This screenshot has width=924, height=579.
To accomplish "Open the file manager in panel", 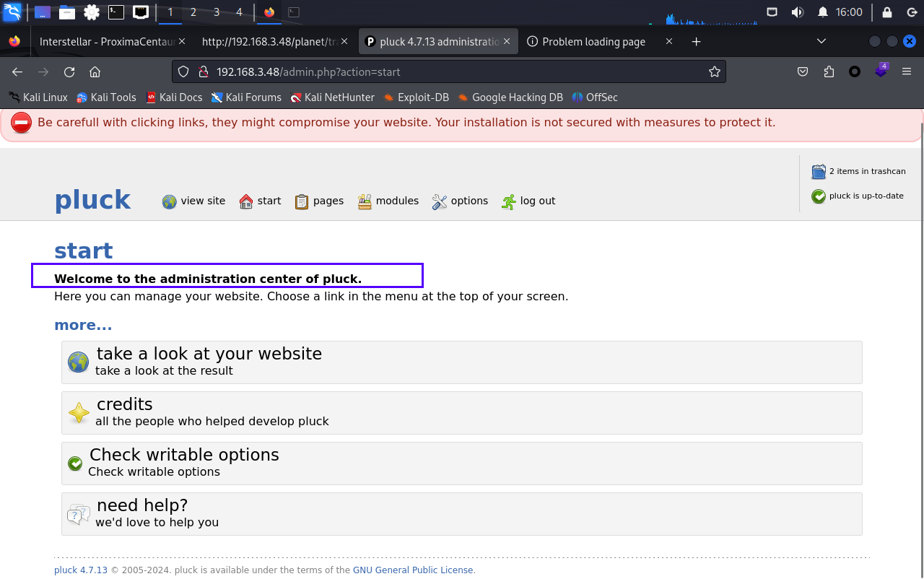I will 67,12.
